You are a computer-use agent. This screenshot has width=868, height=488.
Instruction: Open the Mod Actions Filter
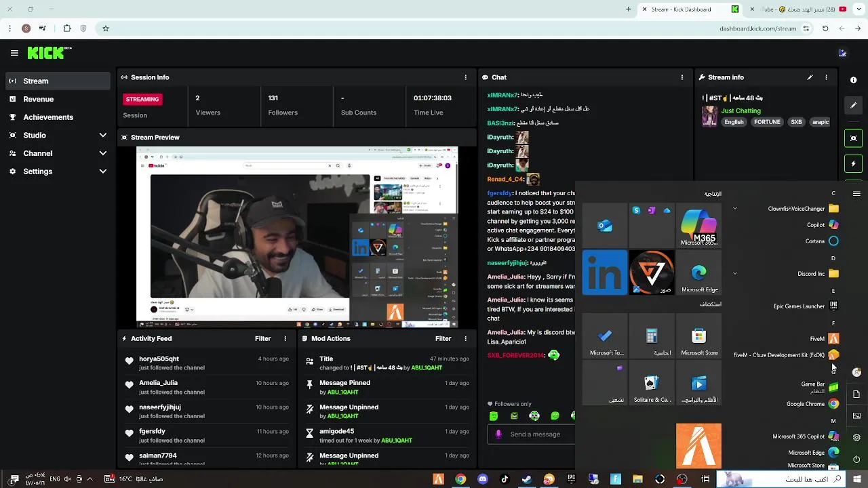(443, 338)
